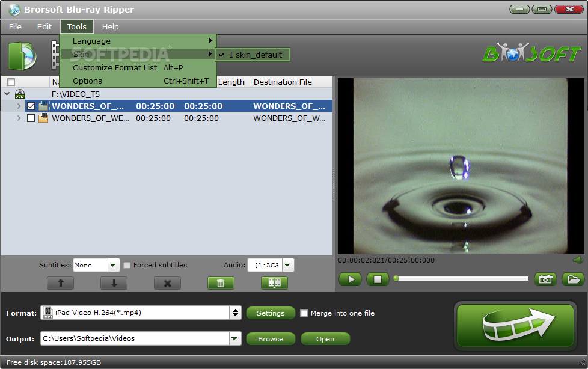Click the Free disk space status text
The height and width of the screenshot is (369, 588).
tap(54, 362)
